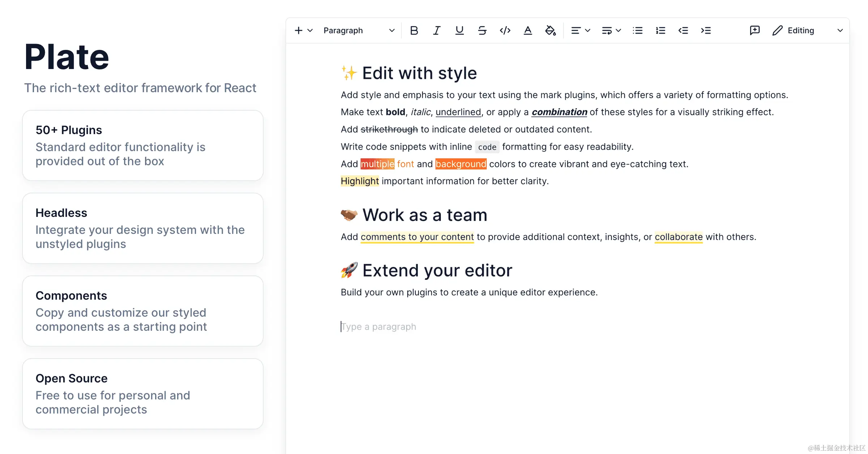This screenshot has width=868, height=454.
Task: Open the Editing mode menu
Action: click(807, 31)
